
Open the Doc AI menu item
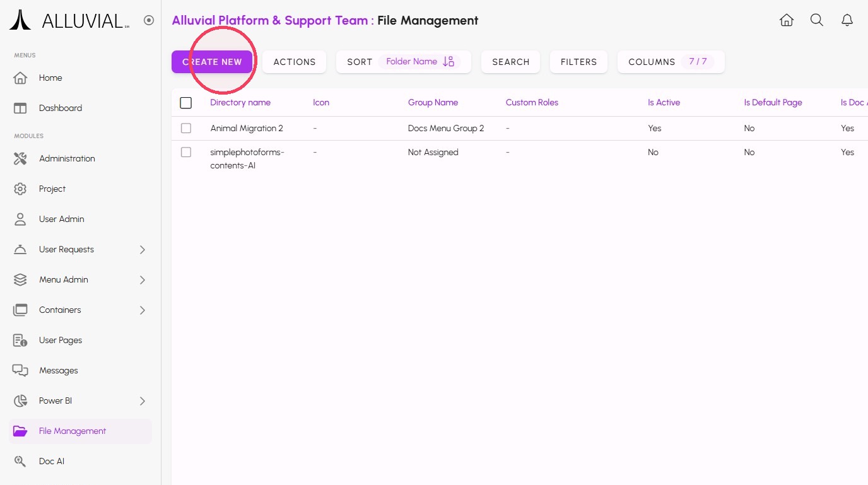coord(80,462)
